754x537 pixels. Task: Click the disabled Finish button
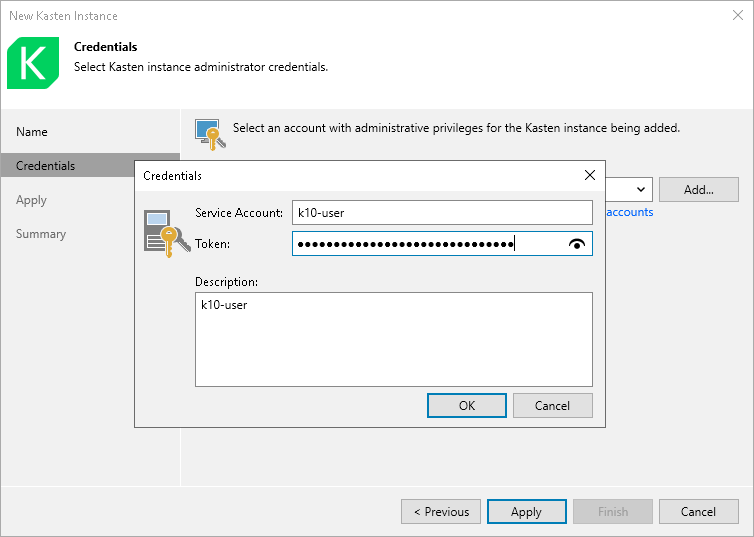tap(613, 512)
